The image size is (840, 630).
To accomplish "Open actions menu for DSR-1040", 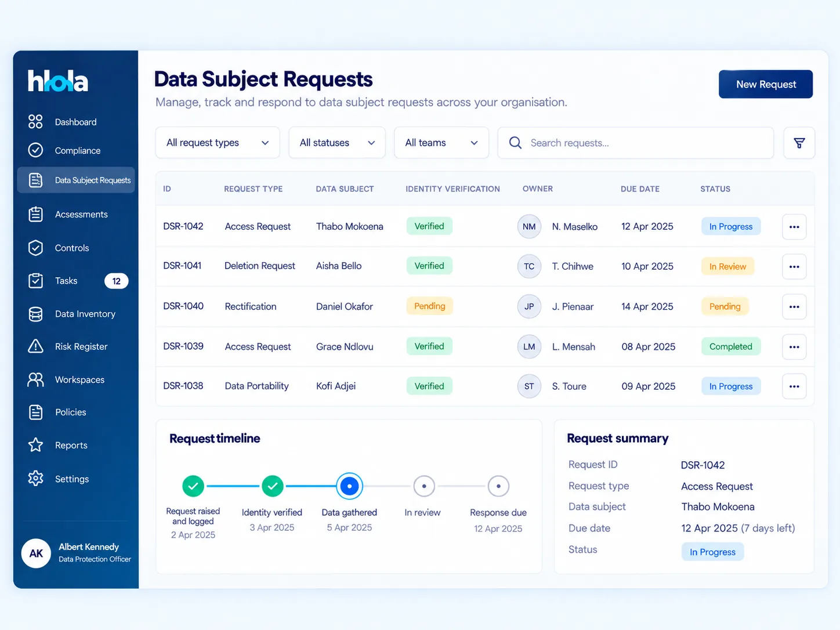I will (x=794, y=307).
